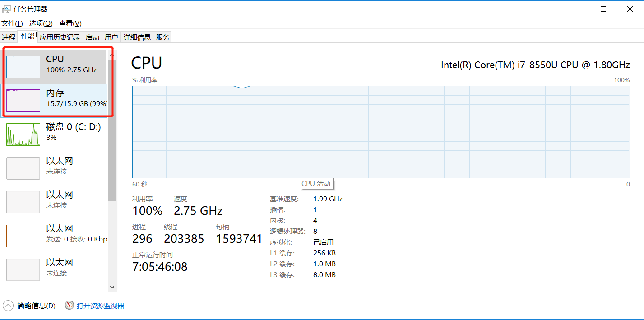Click the 进程 count 296
644x320 pixels.
pos(142,239)
